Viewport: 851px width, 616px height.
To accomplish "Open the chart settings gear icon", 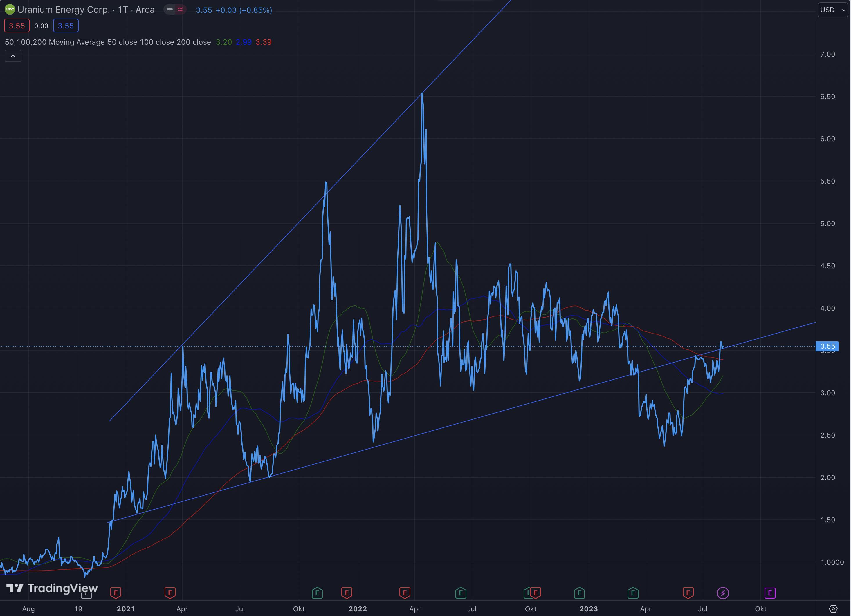I will pos(833,608).
